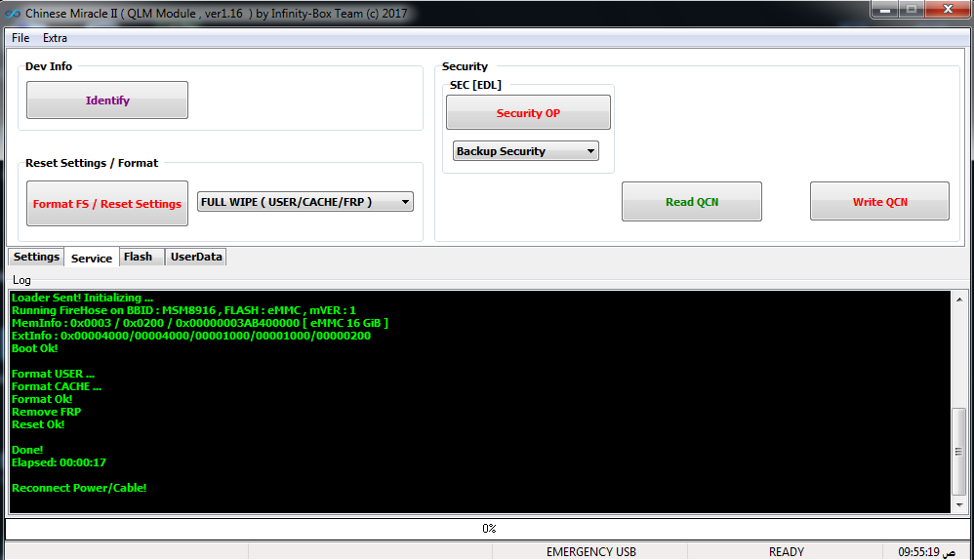Click the log scrollbar up arrow

959,300
